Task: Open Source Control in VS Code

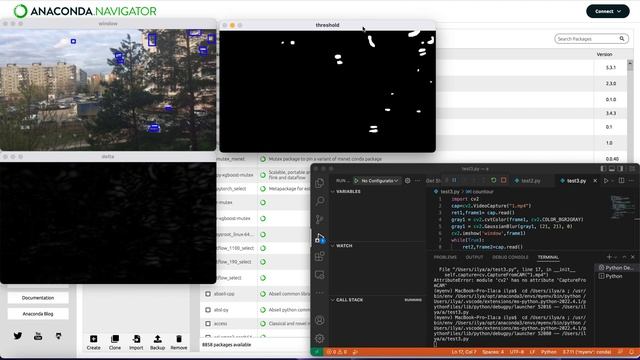Action: [320, 219]
